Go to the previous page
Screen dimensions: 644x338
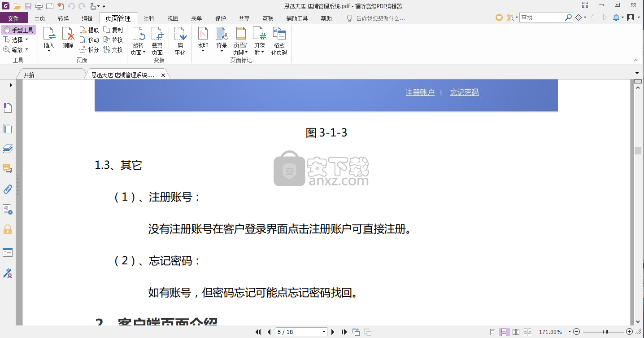269,332
